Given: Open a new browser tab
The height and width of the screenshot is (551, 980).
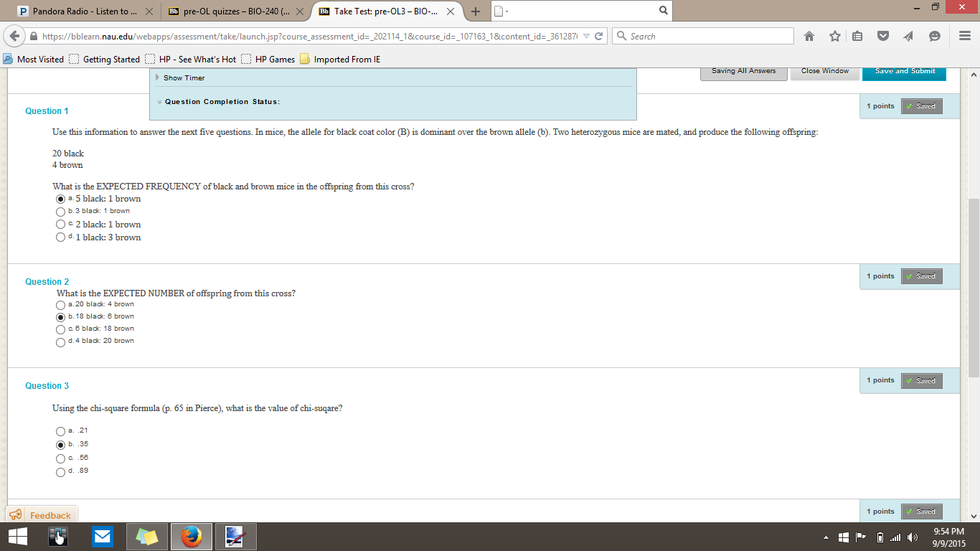Looking at the screenshot, I should pos(475,11).
